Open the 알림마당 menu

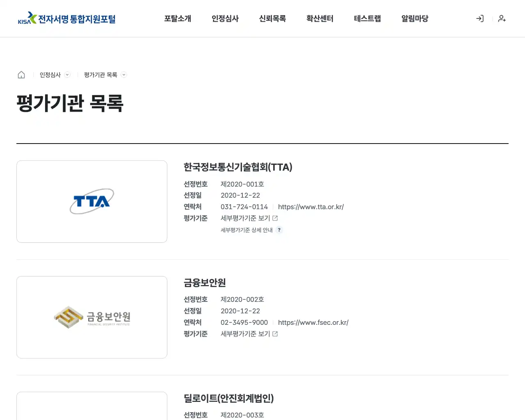(x=415, y=18)
